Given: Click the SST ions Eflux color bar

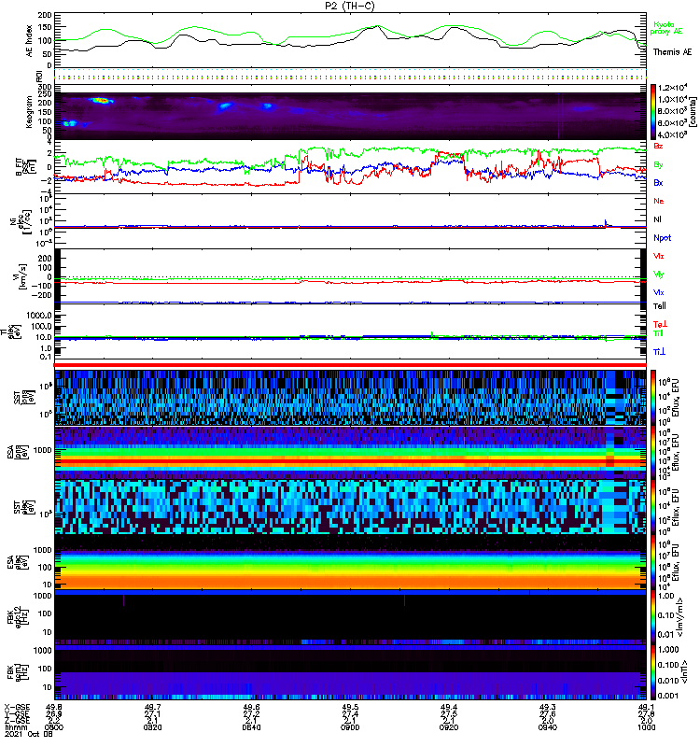Looking at the screenshot, I should coord(653,398).
